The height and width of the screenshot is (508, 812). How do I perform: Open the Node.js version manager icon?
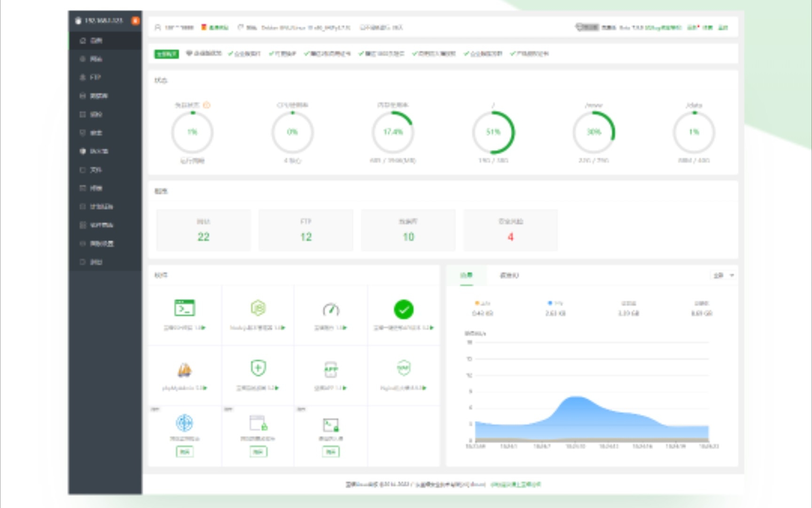point(258,308)
